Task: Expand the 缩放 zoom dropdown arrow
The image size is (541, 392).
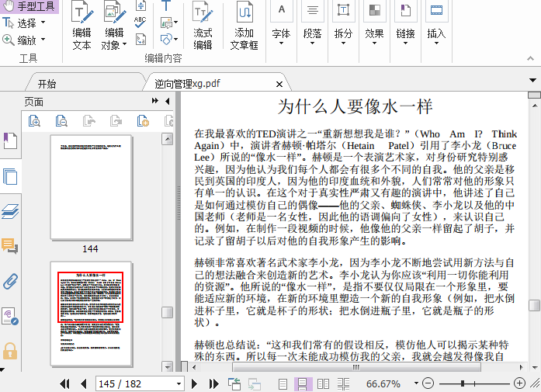Action: (43, 40)
